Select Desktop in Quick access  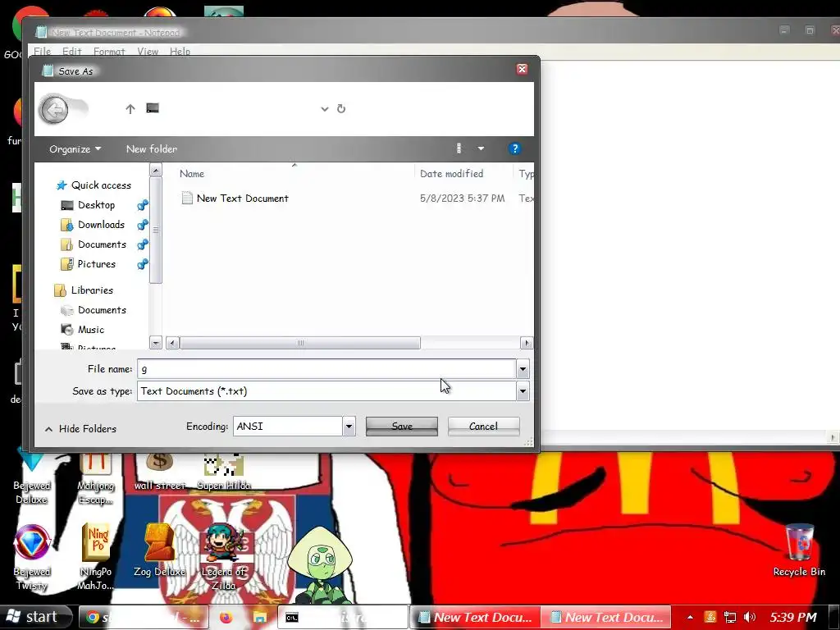coord(97,204)
